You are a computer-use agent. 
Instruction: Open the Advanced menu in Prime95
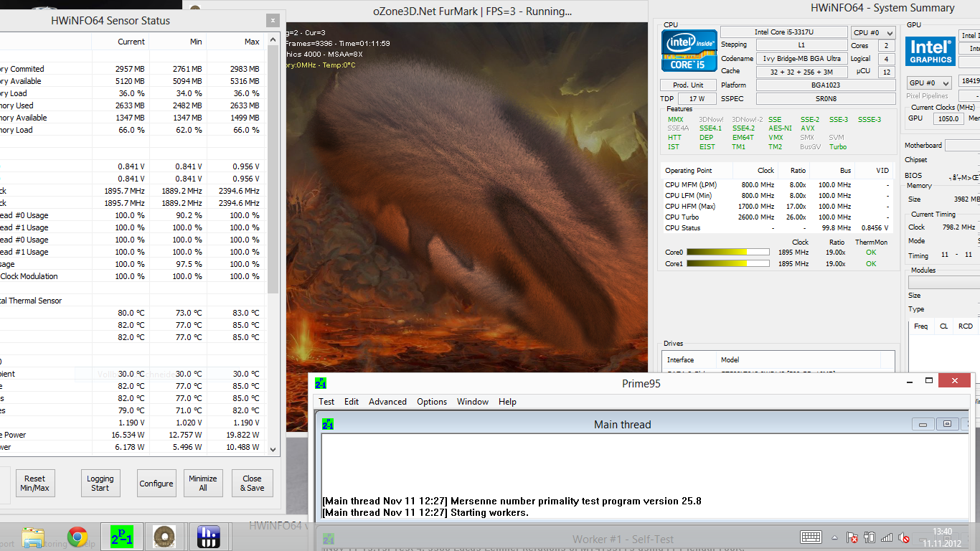[x=387, y=402]
